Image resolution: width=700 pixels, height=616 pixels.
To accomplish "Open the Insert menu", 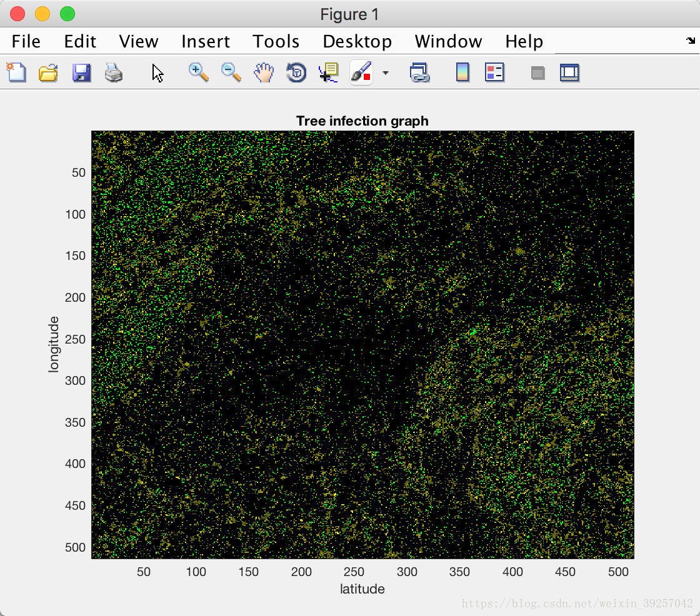I will (x=206, y=41).
